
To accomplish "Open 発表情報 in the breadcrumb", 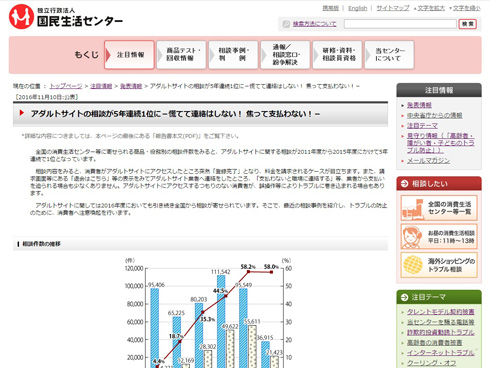I will point(131,86).
